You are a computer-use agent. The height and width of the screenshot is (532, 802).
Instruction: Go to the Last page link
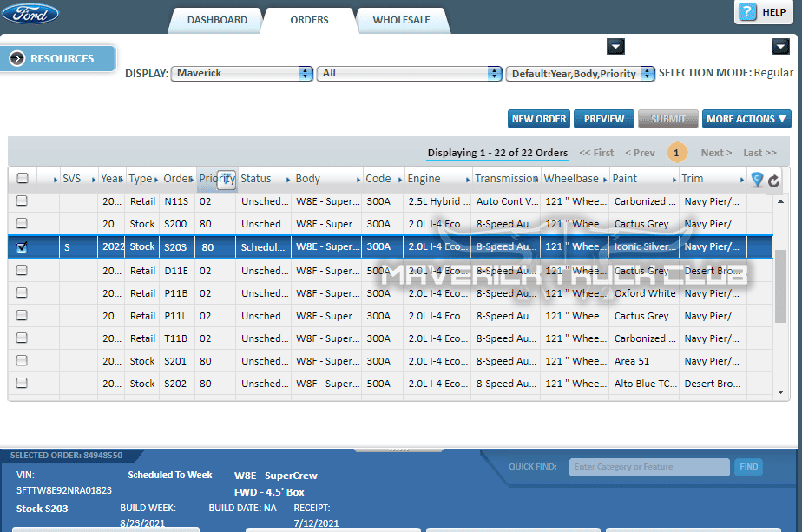click(x=759, y=153)
